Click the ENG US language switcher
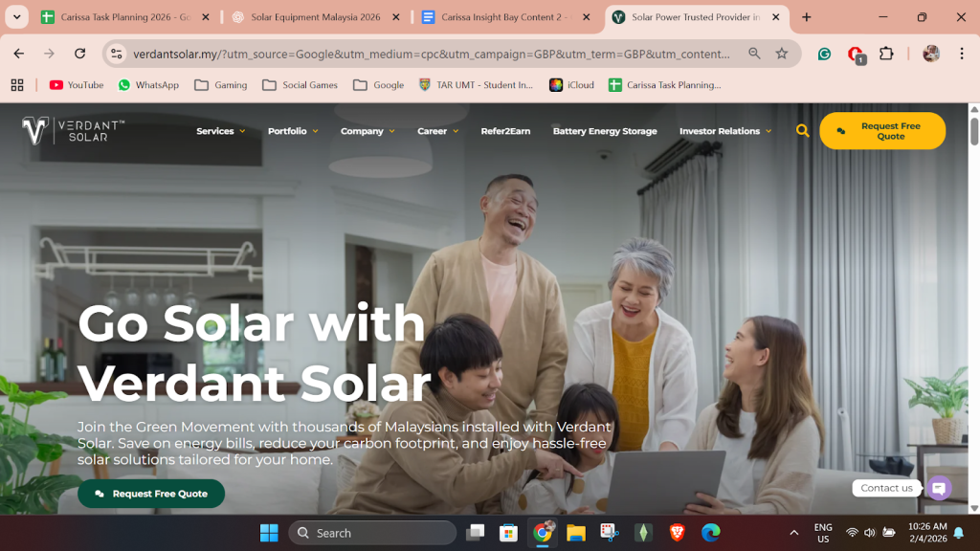Viewport: 980px width, 551px height. coord(823,532)
